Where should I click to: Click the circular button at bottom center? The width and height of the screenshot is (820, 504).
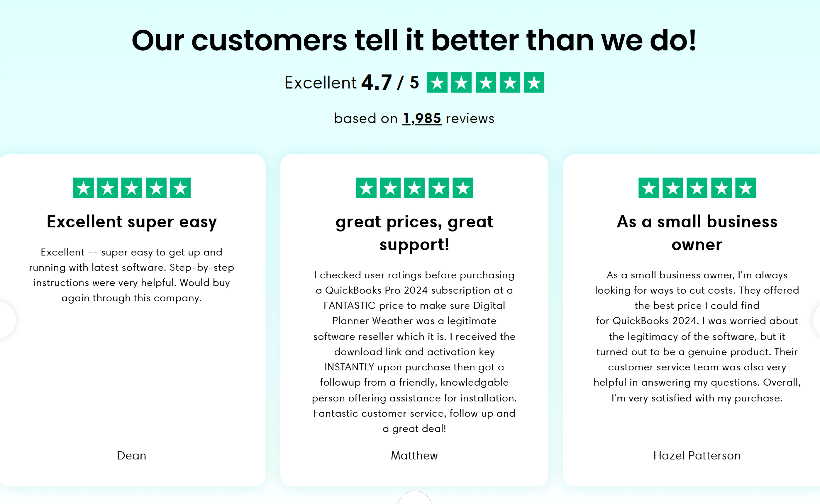pos(414,498)
